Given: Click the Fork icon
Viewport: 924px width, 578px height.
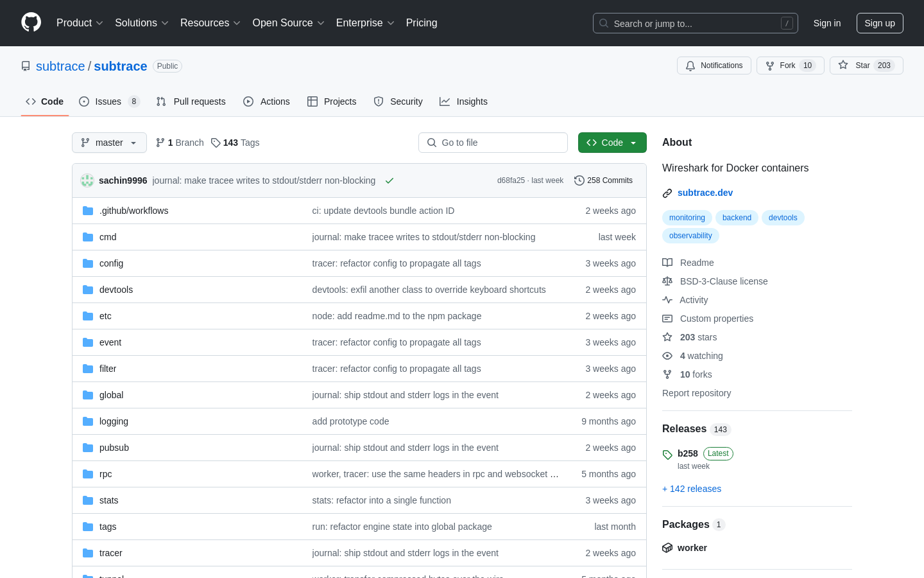Looking at the screenshot, I should pos(770,66).
